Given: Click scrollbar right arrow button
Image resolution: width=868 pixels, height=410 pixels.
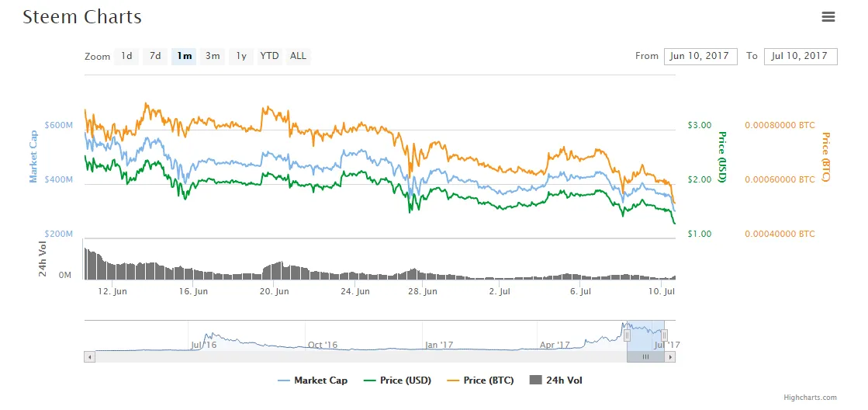Looking at the screenshot, I should pos(670,357).
